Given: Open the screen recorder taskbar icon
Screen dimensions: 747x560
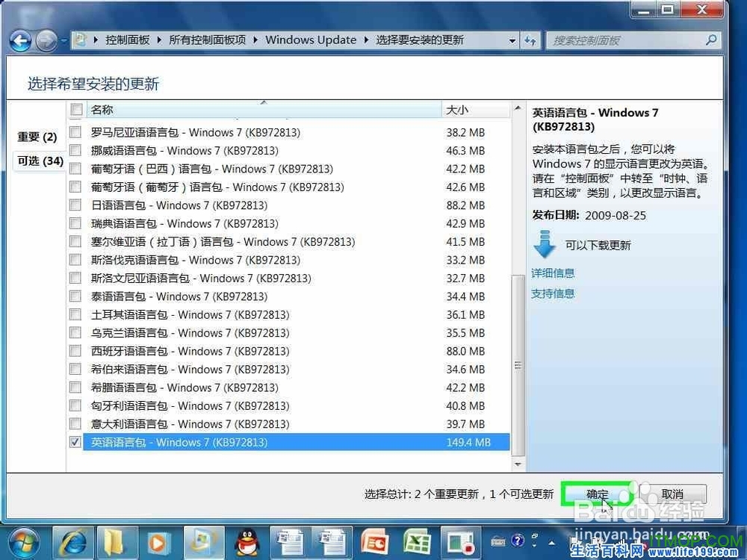Looking at the screenshot, I should tap(461, 543).
